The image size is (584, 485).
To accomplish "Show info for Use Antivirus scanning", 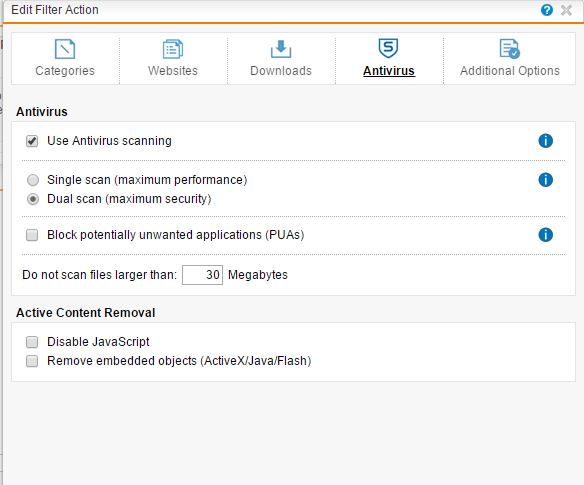I will pos(546,141).
